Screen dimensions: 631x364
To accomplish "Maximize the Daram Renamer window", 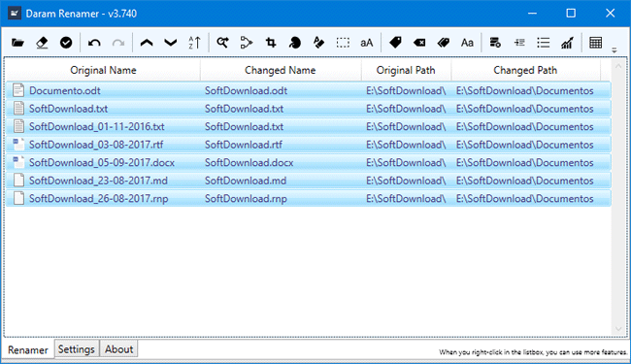I will point(571,14).
